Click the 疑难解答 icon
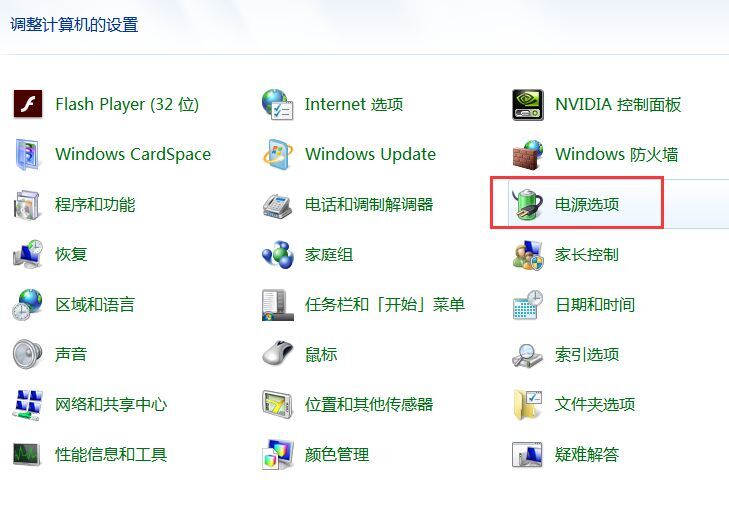Viewport: 729px width, 507px height. (528, 454)
